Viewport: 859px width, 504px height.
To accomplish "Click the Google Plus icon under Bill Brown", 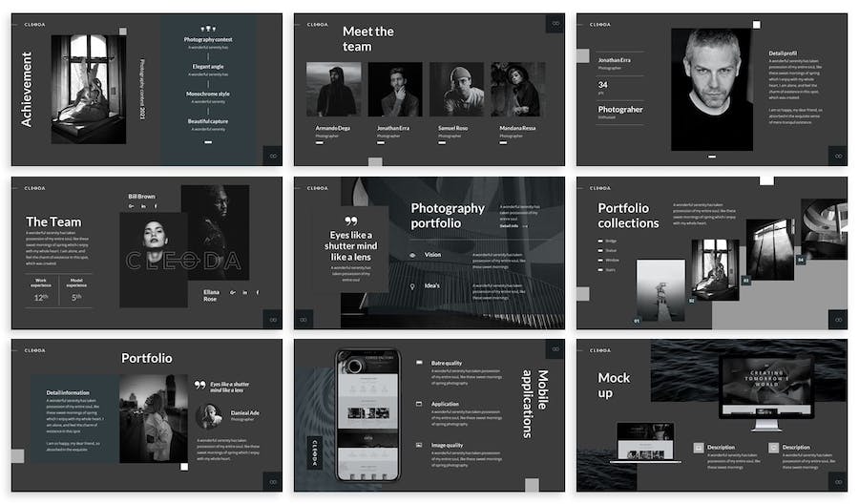I will coord(131,206).
